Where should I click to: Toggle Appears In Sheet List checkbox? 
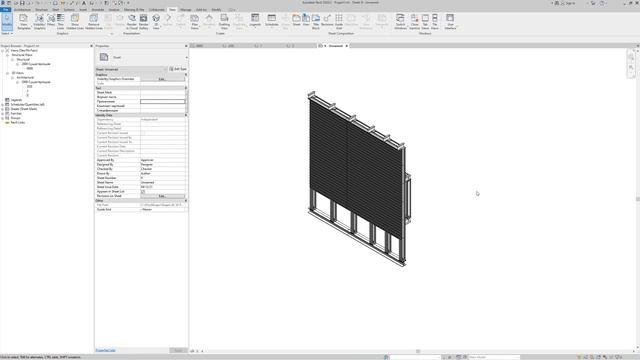tap(143, 191)
